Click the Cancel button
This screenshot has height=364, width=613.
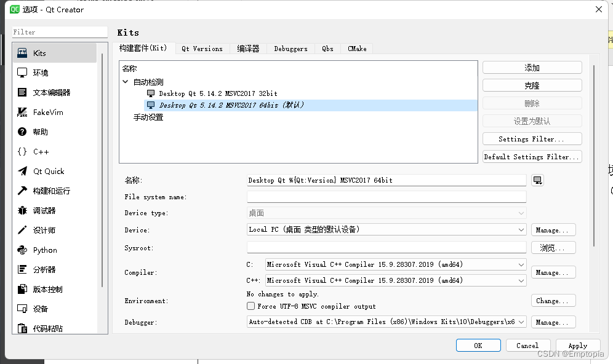click(528, 346)
